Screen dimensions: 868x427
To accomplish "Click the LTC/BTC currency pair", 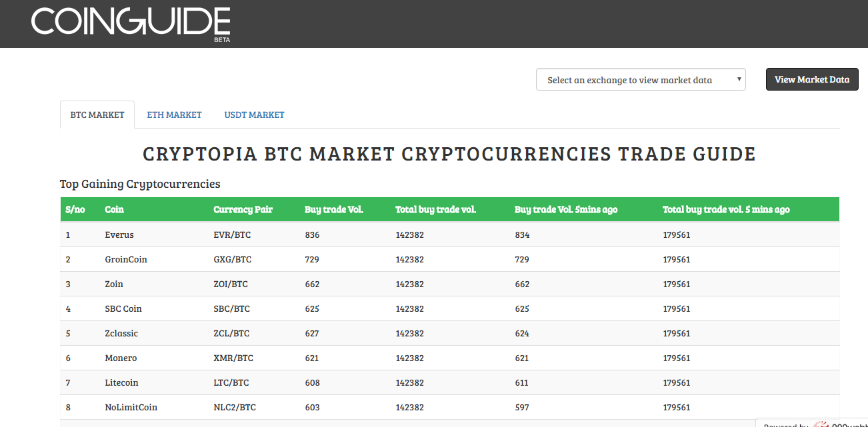I will (x=231, y=382).
